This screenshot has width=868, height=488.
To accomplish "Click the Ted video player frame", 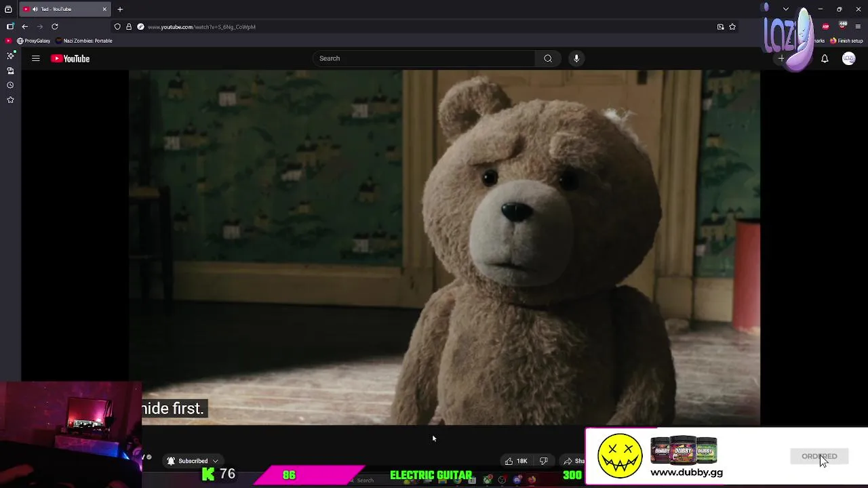I will pyautogui.click(x=444, y=247).
